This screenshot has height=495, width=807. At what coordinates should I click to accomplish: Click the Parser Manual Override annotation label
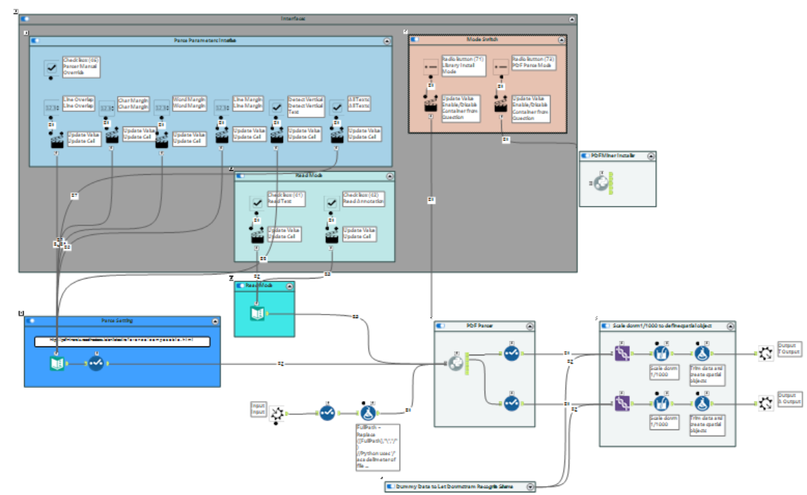coord(81,67)
